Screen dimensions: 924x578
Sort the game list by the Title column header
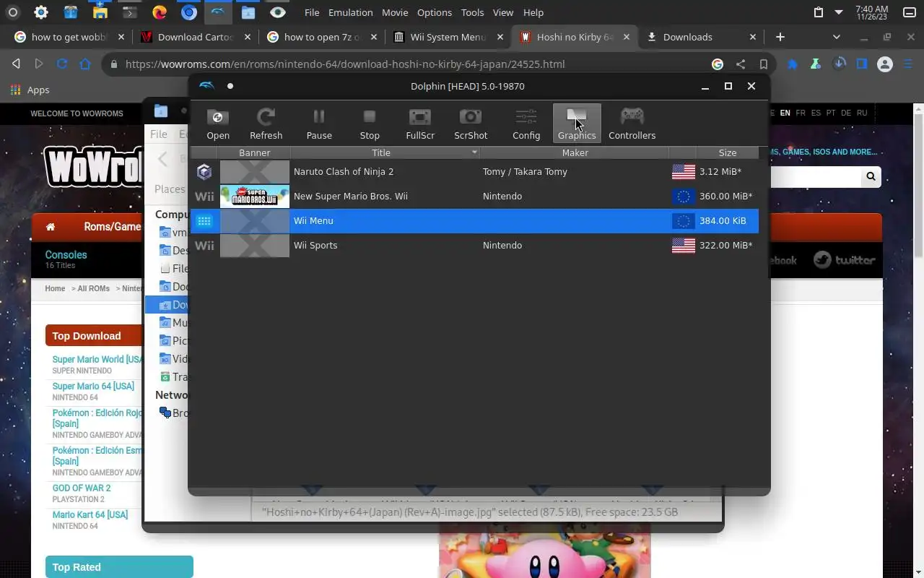[381, 152]
